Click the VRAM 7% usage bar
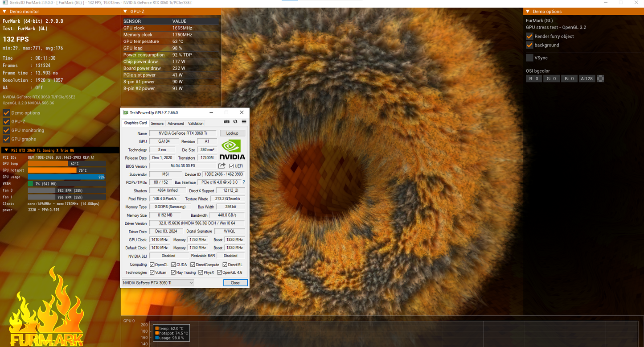The image size is (644, 347). (x=66, y=183)
